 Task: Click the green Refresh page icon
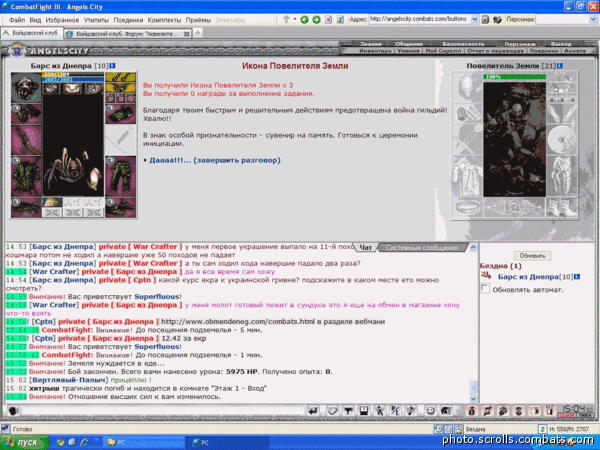point(340,20)
